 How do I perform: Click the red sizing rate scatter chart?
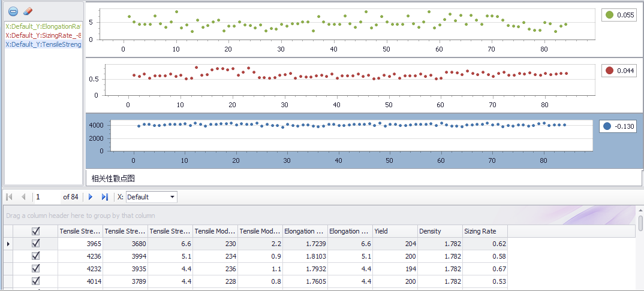coord(350,80)
